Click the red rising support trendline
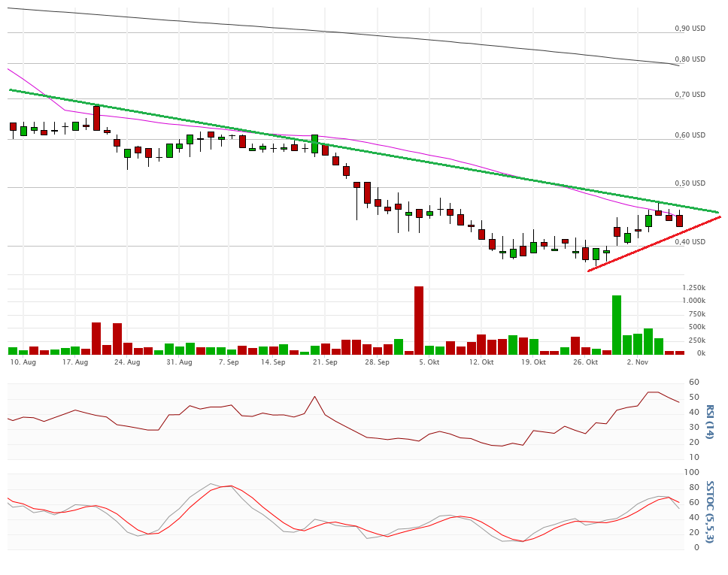This screenshot has width=728, height=575. pos(654,244)
